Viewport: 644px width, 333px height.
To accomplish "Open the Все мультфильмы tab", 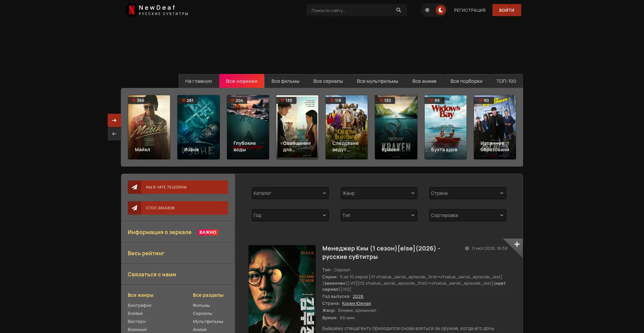I will pyautogui.click(x=378, y=81).
